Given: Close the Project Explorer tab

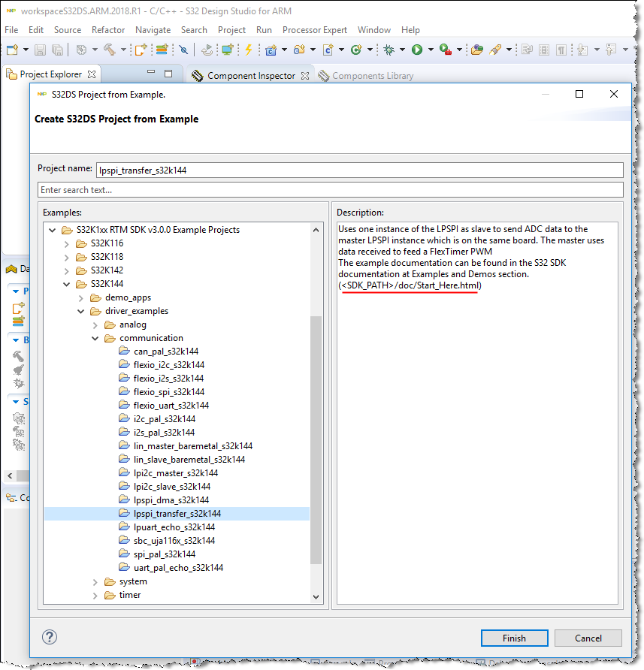Looking at the screenshot, I should pyautogui.click(x=92, y=74).
